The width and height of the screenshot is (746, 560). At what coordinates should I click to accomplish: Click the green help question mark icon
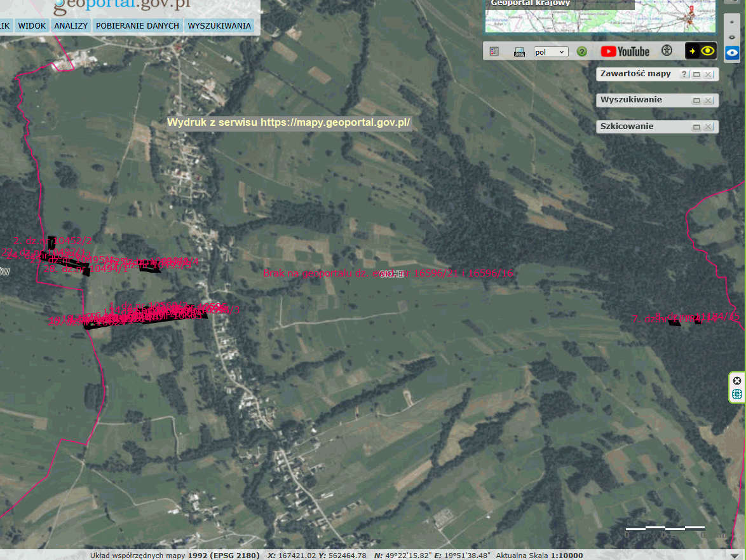[581, 51]
